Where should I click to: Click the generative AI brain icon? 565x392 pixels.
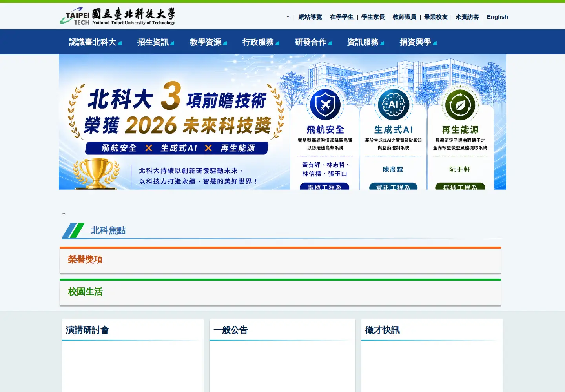tap(394, 105)
